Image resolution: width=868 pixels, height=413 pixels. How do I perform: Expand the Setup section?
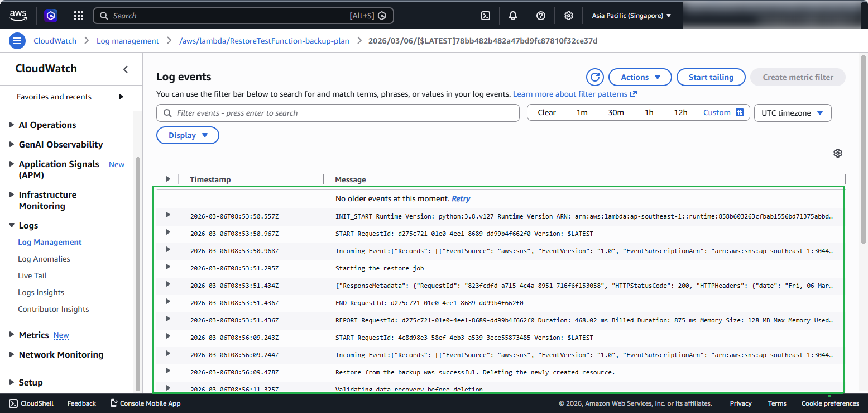point(12,382)
